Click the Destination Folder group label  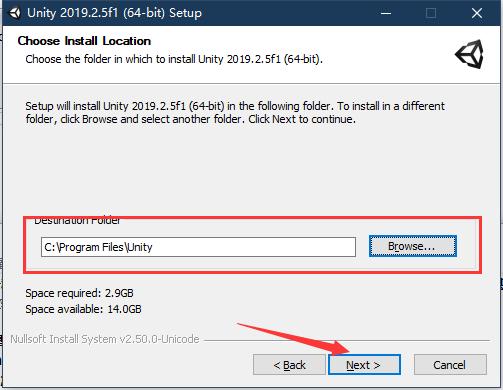coord(77,221)
